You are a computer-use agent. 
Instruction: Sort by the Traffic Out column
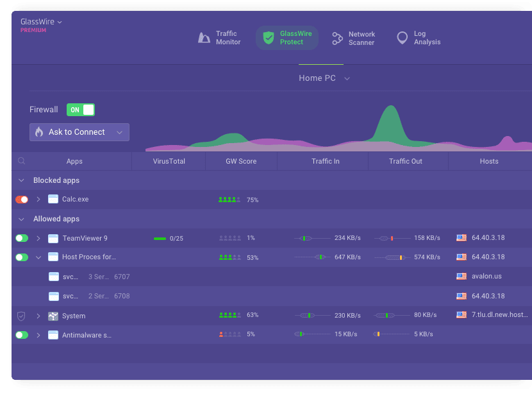pos(406,161)
